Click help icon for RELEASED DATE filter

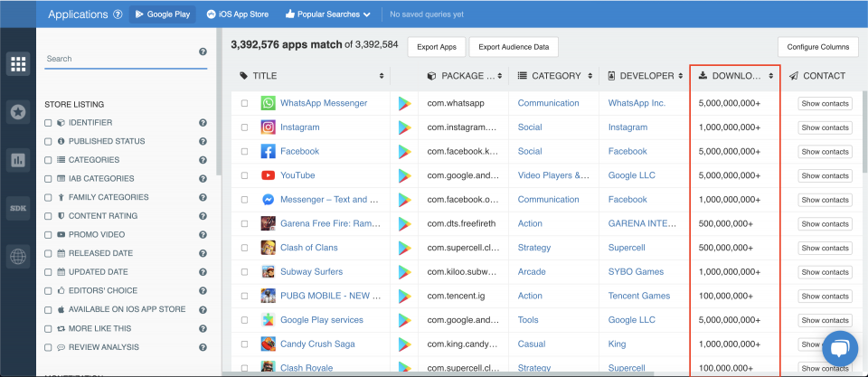(x=203, y=253)
